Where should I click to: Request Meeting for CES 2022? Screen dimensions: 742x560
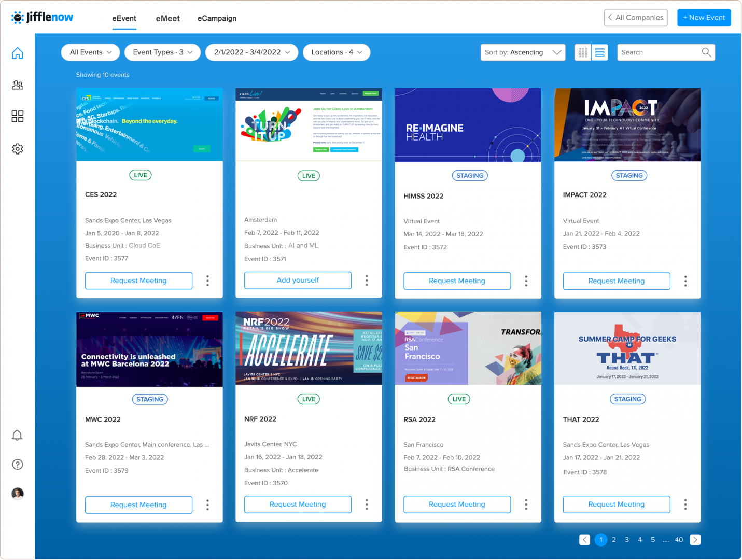point(138,281)
